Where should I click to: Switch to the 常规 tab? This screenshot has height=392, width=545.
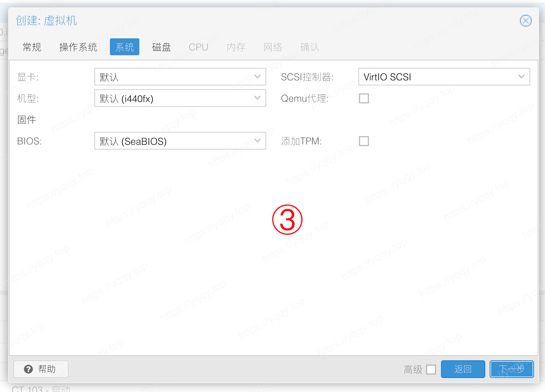pos(32,47)
